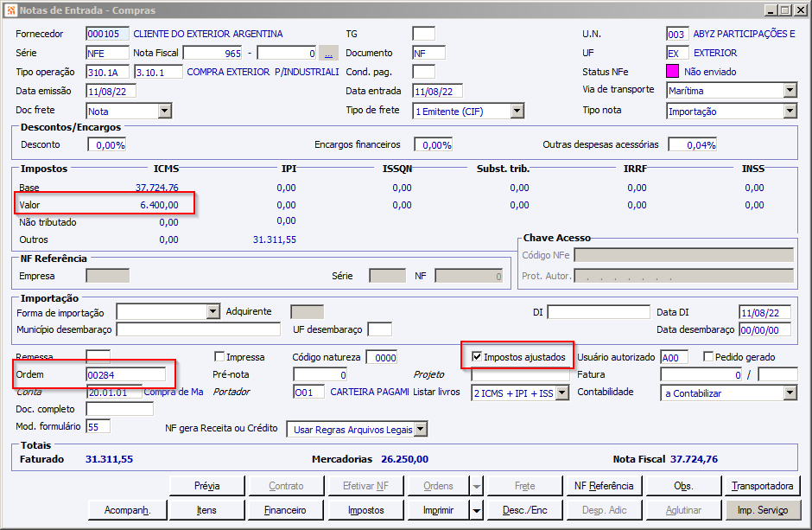Open the Obs. button
The height and width of the screenshot is (530, 812).
pyautogui.click(x=683, y=486)
